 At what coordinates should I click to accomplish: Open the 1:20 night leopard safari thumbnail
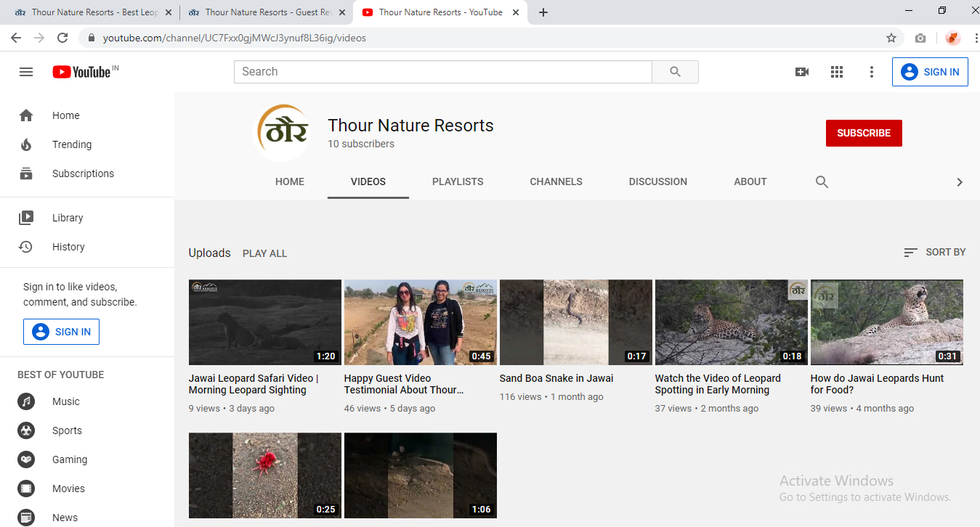[x=265, y=322]
